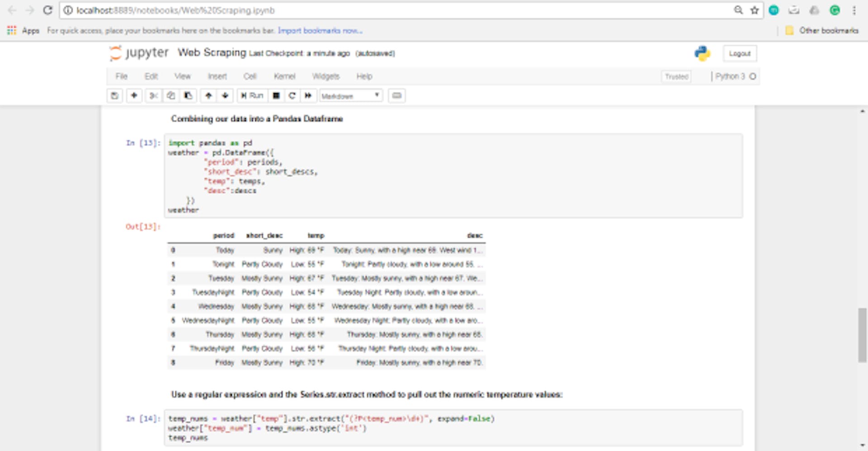This screenshot has height=451, width=868.
Task: Select the Combining our data markdown heading
Action: (257, 119)
